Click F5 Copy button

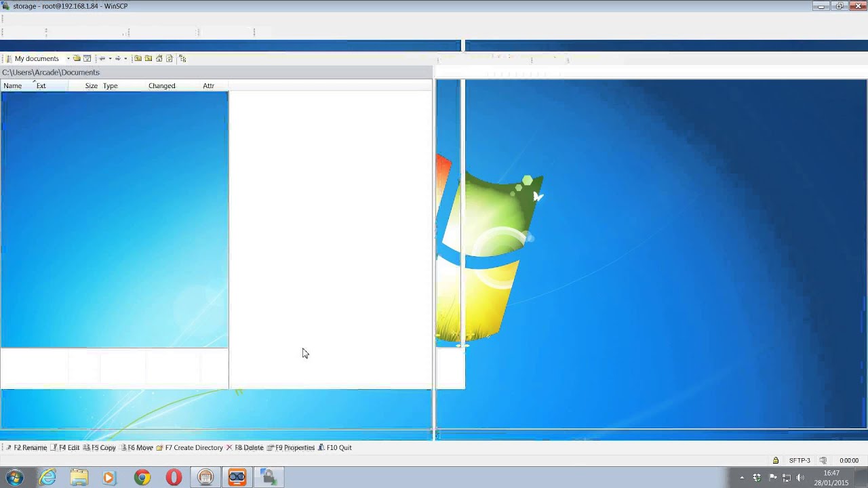click(99, 447)
